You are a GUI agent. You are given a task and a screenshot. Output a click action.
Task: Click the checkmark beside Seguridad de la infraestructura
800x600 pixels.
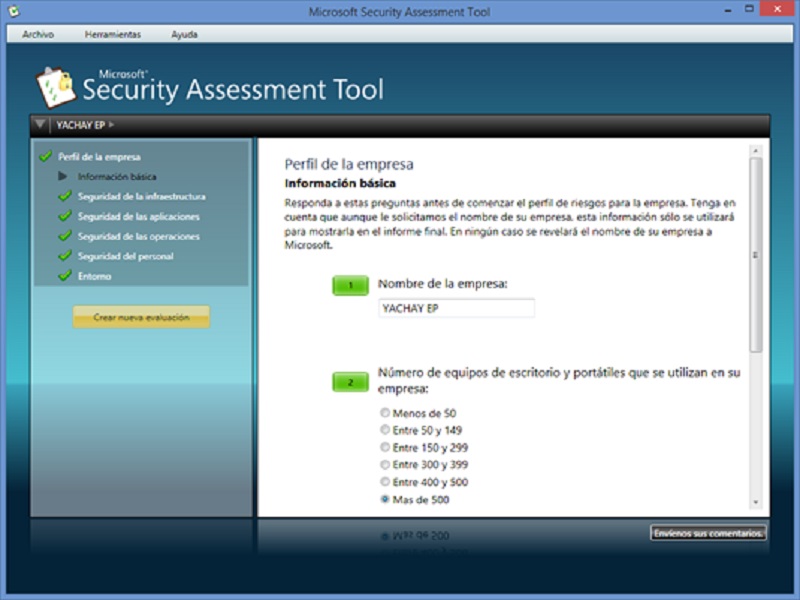(x=65, y=196)
